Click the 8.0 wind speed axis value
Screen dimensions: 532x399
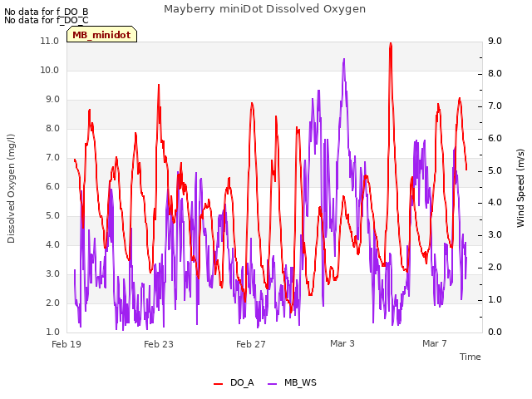point(495,74)
